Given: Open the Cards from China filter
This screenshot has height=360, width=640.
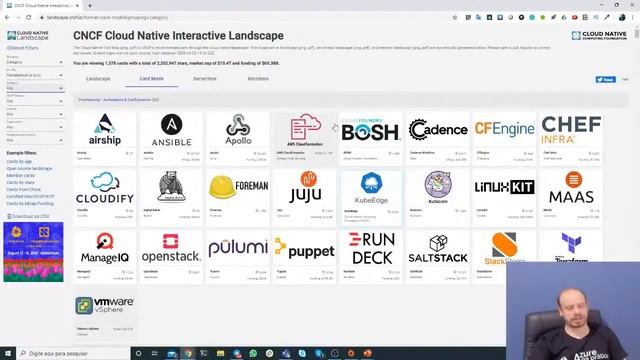Looking at the screenshot, I should pyautogui.click(x=24, y=189).
